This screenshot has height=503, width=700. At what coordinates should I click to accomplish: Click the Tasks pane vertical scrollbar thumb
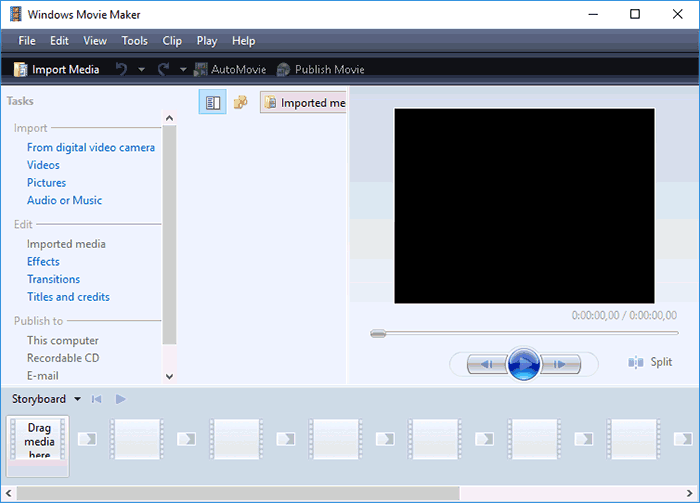pos(169,235)
